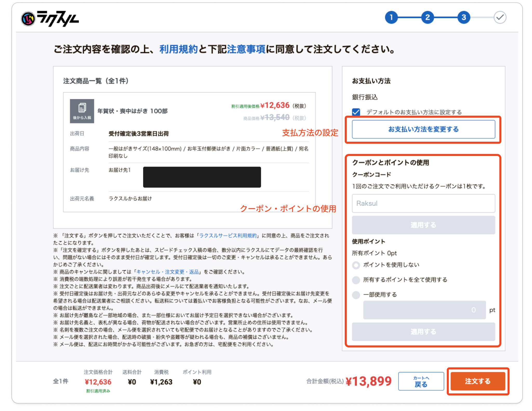The image size is (532, 411).
Task: Click カートへ戻る button
Action: coord(421,381)
